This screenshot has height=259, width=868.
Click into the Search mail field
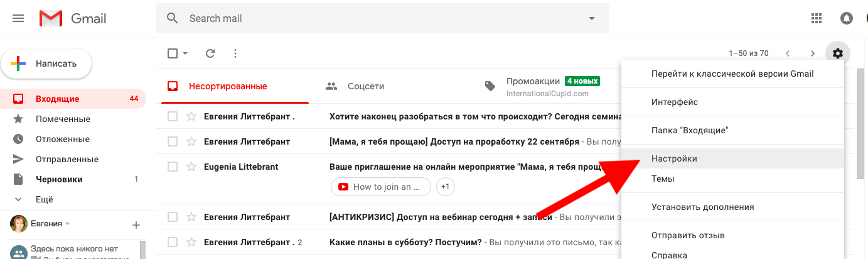pos(377,19)
